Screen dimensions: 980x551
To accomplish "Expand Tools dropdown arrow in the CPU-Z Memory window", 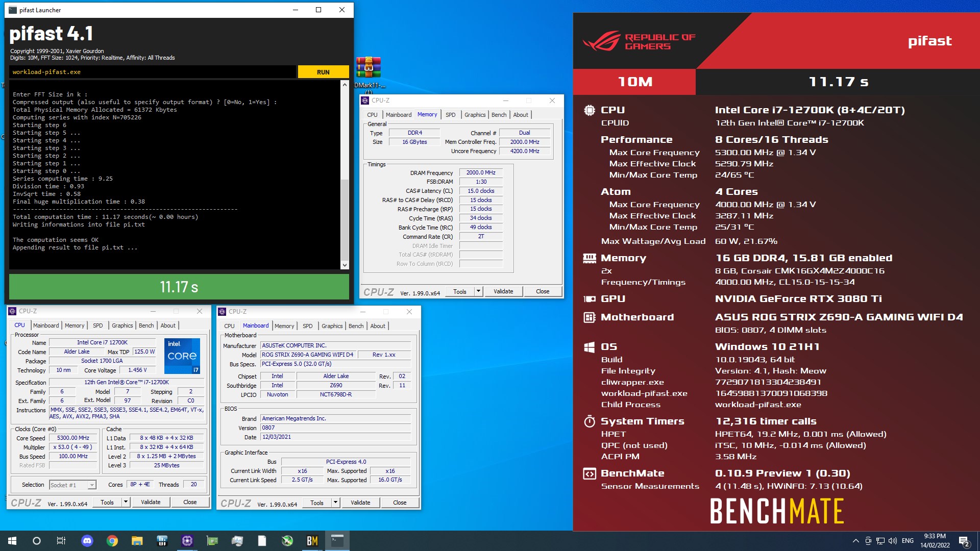I will (x=478, y=291).
